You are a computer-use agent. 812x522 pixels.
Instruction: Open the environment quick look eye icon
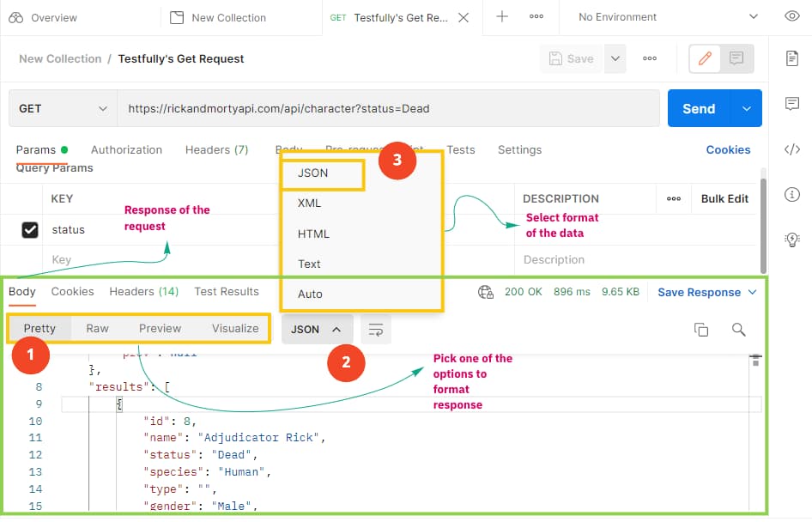point(791,16)
